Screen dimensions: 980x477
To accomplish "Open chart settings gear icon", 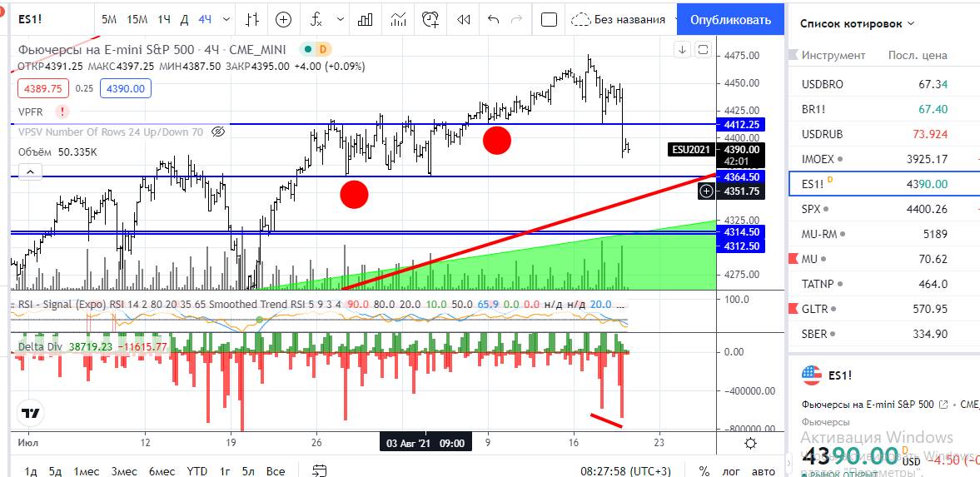I will pos(751,443).
